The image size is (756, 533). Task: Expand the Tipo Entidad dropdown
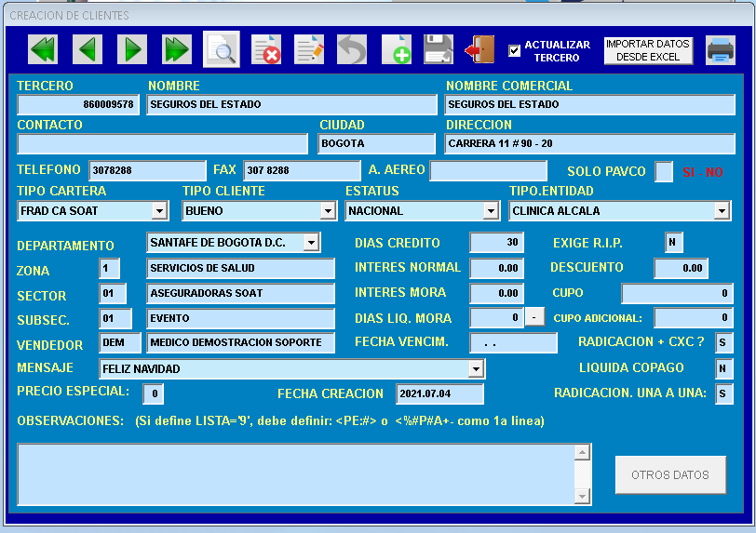[x=722, y=210]
